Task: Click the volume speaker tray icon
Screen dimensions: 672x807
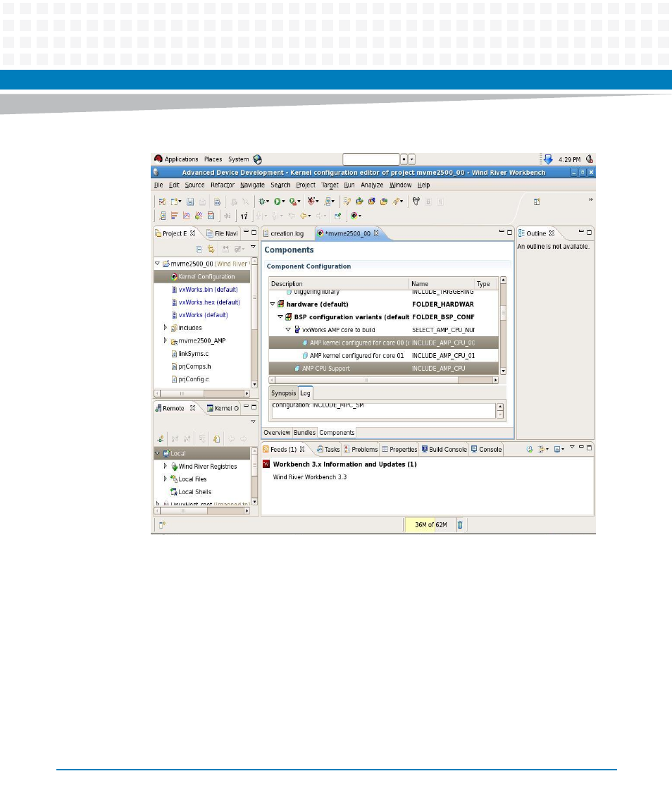Action: (x=590, y=159)
